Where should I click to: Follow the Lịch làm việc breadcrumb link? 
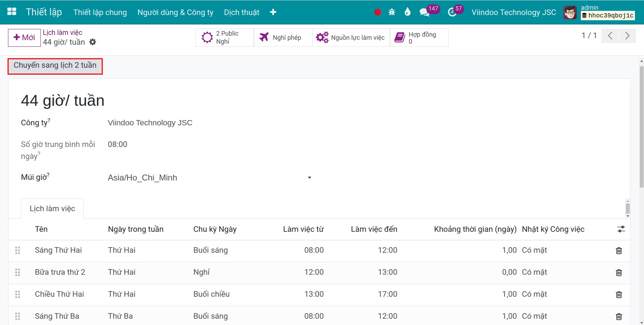pyautogui.click(x=62, y=32)
